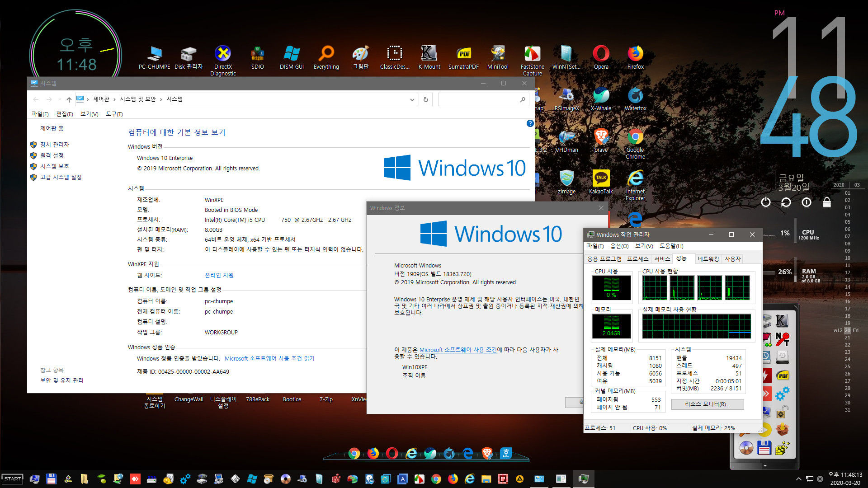Open VHDman desktop icon
Viewport: 868px width, 488px height.
[x=566, y=141]
